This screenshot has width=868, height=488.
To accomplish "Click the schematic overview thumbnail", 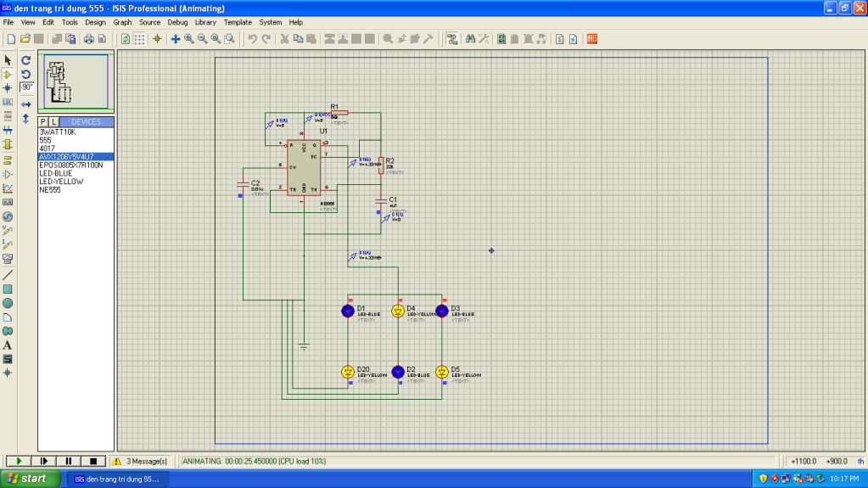I will tap(76, 81).
